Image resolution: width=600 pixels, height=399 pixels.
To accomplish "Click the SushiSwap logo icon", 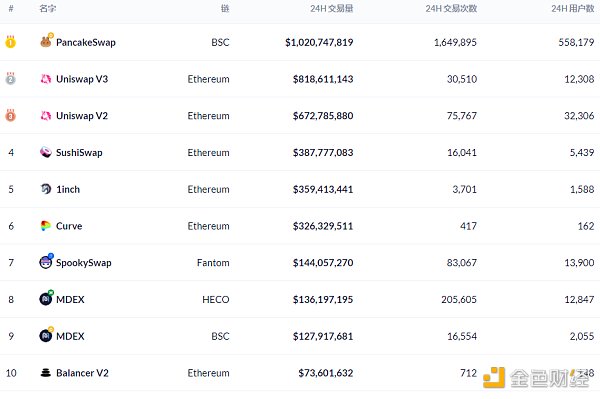I will [46, 152].
